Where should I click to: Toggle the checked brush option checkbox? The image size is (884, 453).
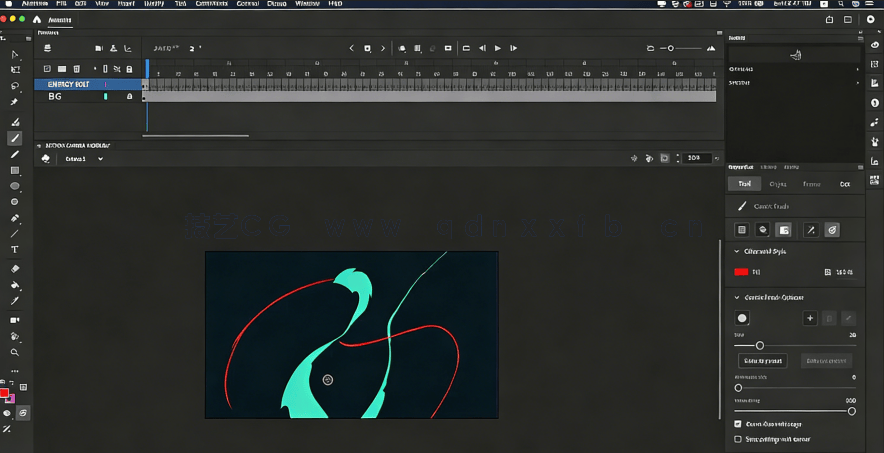click(738, 424)
